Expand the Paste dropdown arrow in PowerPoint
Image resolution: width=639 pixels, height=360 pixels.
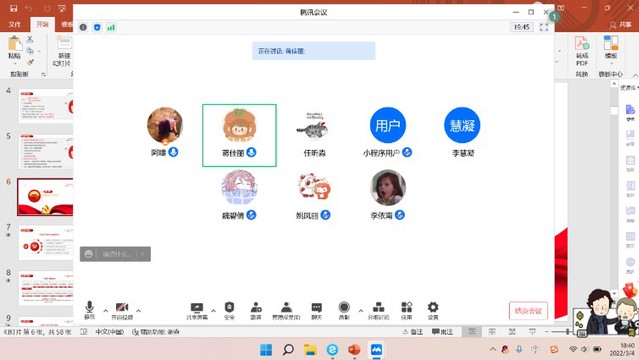click(15, 64)
